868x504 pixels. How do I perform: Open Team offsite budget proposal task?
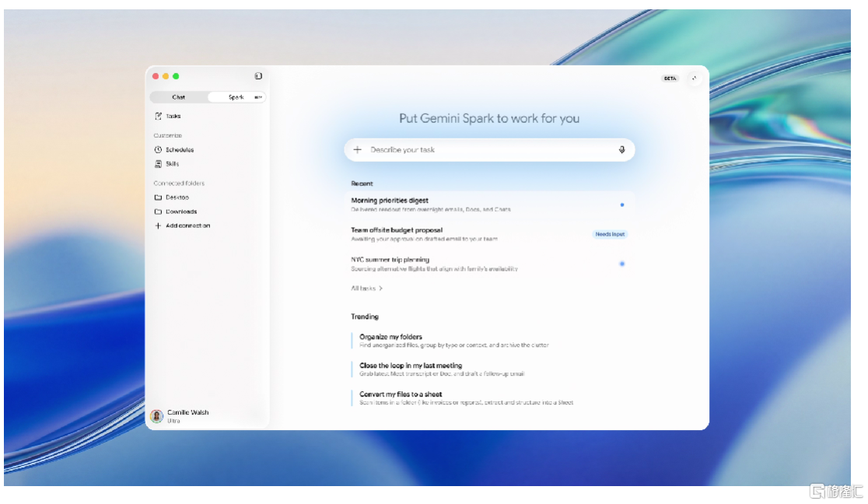coord(489,234)
